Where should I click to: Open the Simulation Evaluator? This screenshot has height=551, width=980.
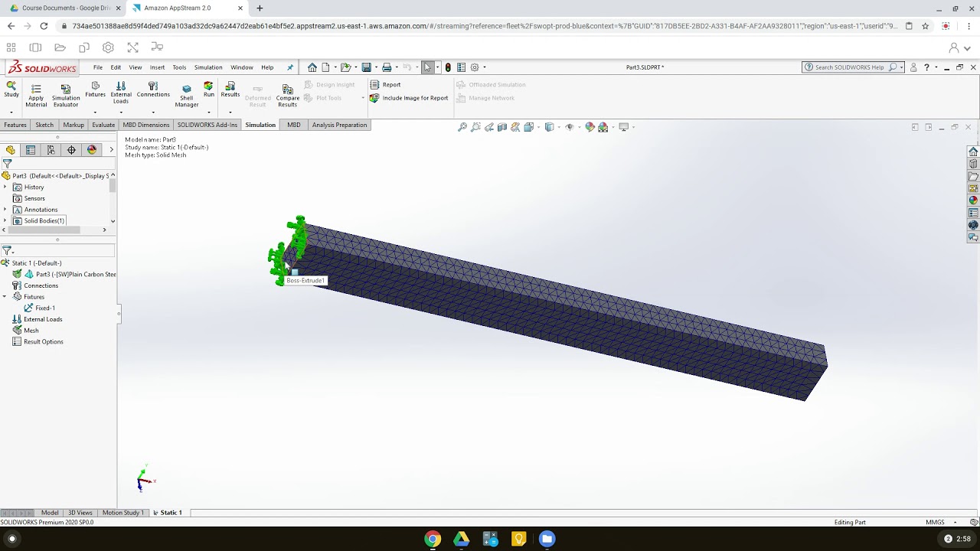[66, 95]
